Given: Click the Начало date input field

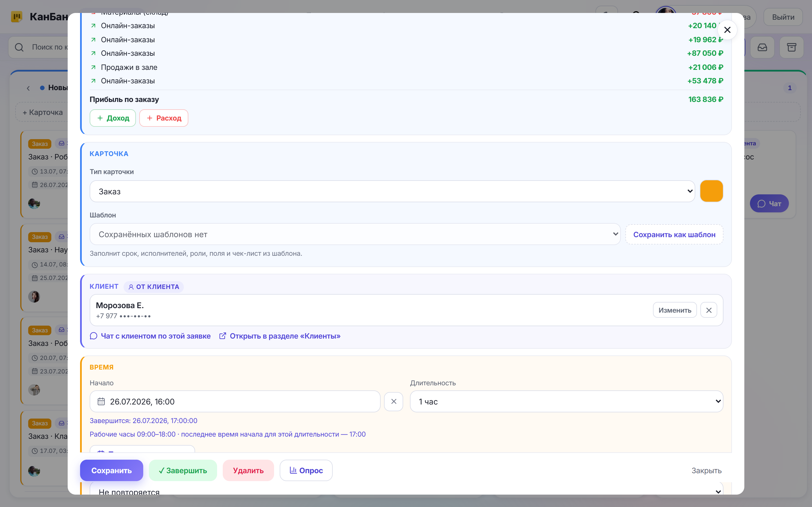Looking at the screenshot, I should click(235, 401).
